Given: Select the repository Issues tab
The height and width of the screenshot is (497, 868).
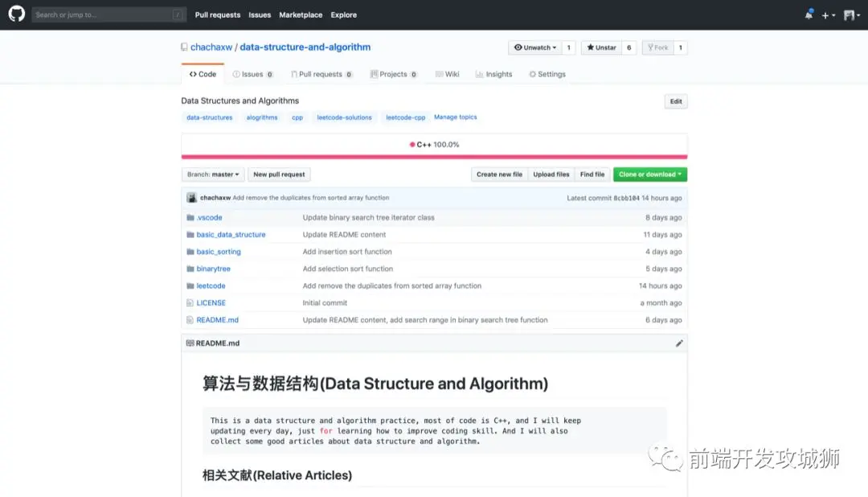Looking at the screenshot, I should (x=253, y=74).
